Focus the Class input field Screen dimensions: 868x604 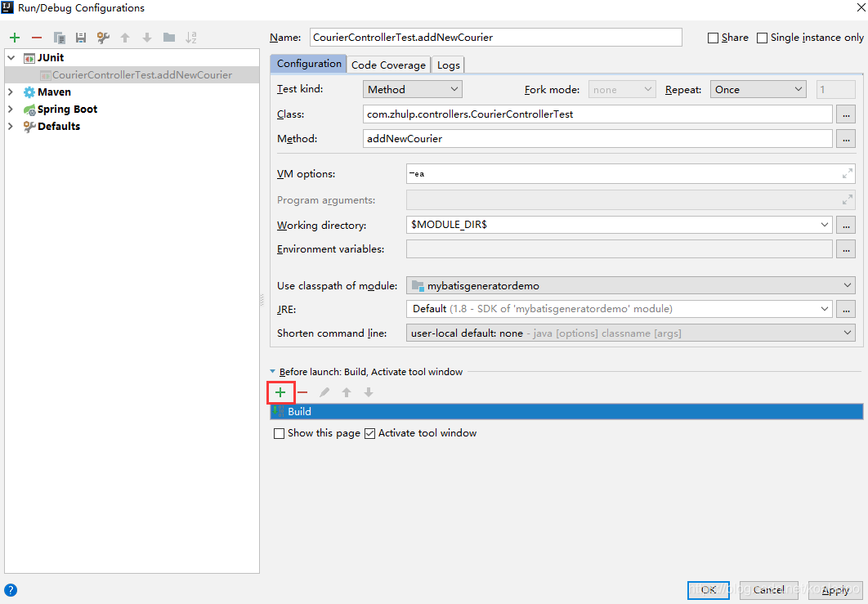[x=597, y=114]
